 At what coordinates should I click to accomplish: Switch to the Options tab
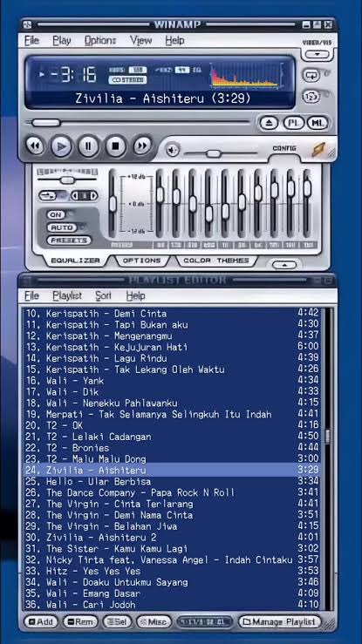click(x=142, y=261)
